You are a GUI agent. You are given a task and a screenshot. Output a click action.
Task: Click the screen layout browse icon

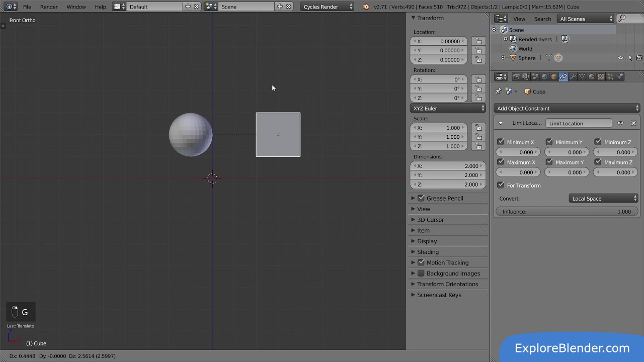[119, 7]
